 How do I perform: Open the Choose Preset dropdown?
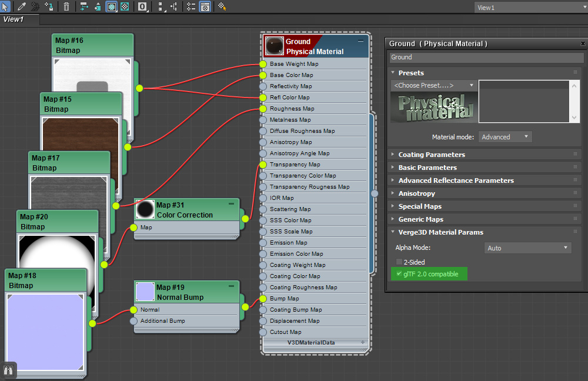(434, 85)
